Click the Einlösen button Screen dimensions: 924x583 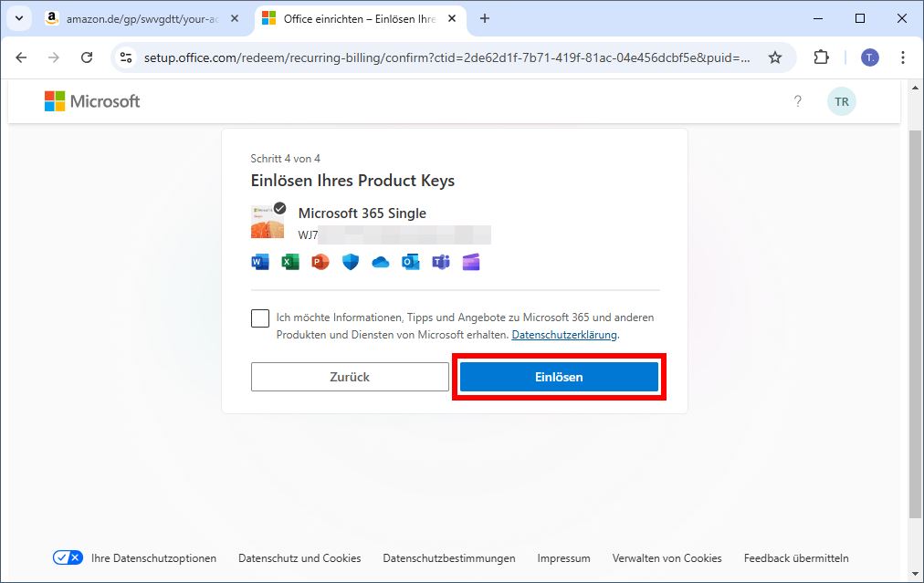558,376
